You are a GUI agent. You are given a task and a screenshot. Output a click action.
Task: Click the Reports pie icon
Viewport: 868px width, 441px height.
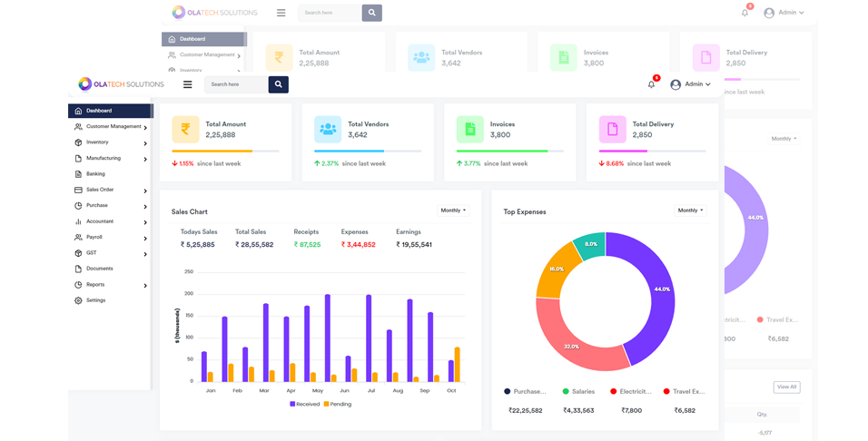78,284
